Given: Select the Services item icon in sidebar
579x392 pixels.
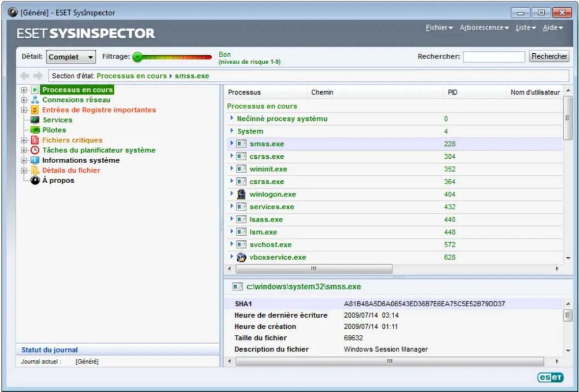Looking at the screenshot, I should tap(35, 120).
